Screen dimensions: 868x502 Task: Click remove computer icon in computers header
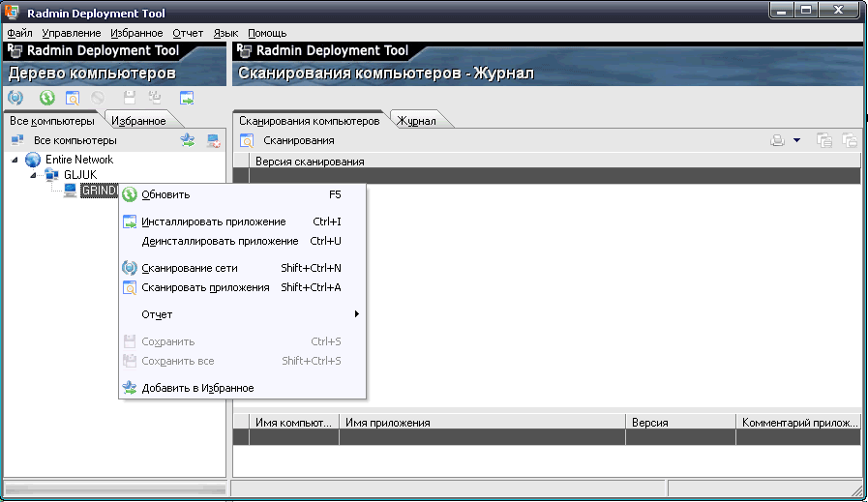[214, 140]
